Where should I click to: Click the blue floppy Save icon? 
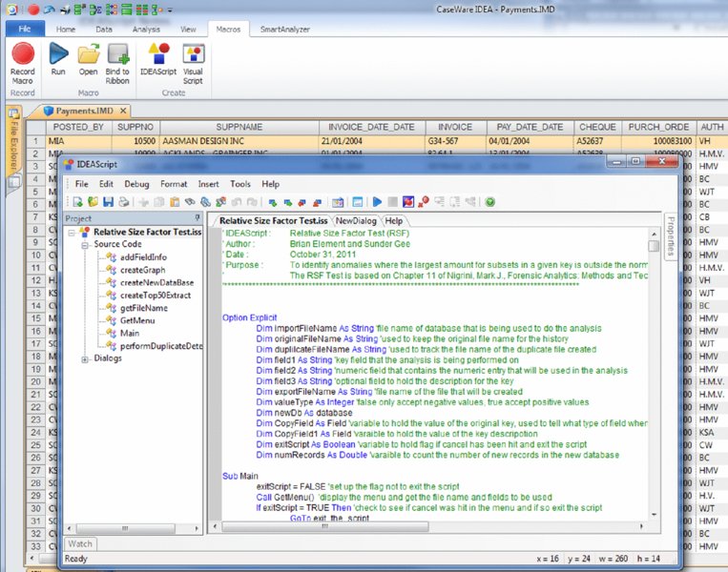click(x=108, y=202)
